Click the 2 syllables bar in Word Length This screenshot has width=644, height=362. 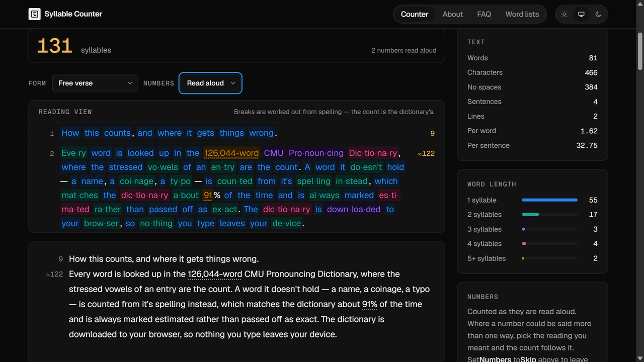(549, 214)
